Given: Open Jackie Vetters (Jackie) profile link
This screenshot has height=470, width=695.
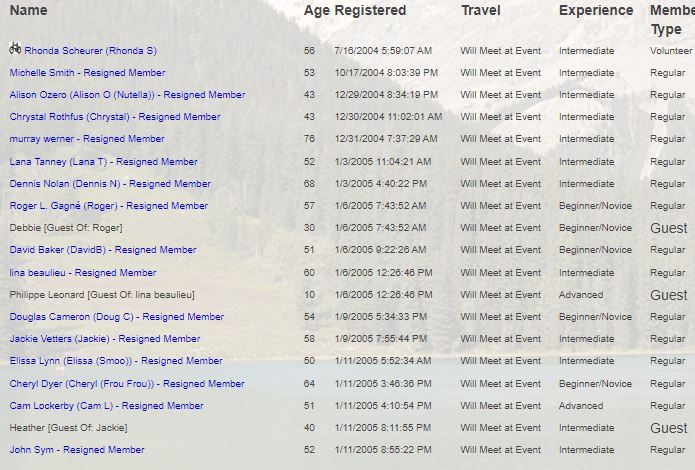Looking at the screenshot, I should tap(105, 339).
